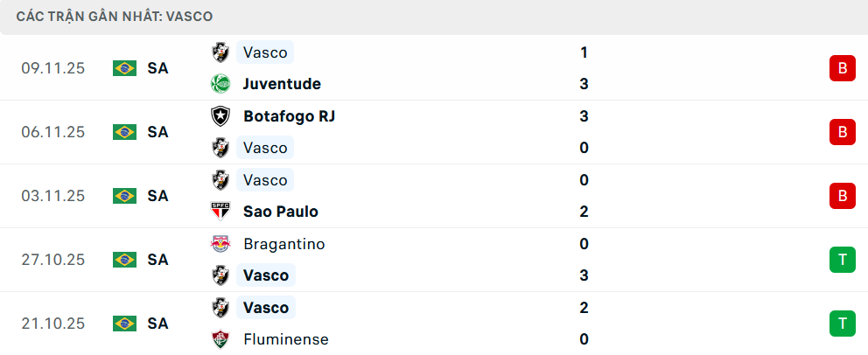Click the Juventude team crest icon
This screenshot has height=355, width=868.
tap(220, 84)
